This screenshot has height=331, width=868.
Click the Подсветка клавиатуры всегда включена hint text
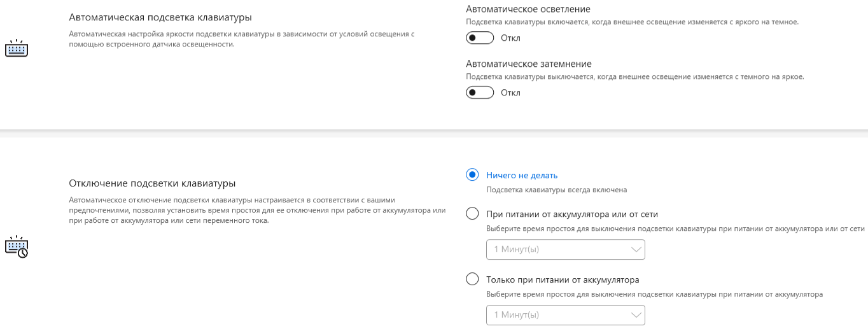tap(557, 190)
